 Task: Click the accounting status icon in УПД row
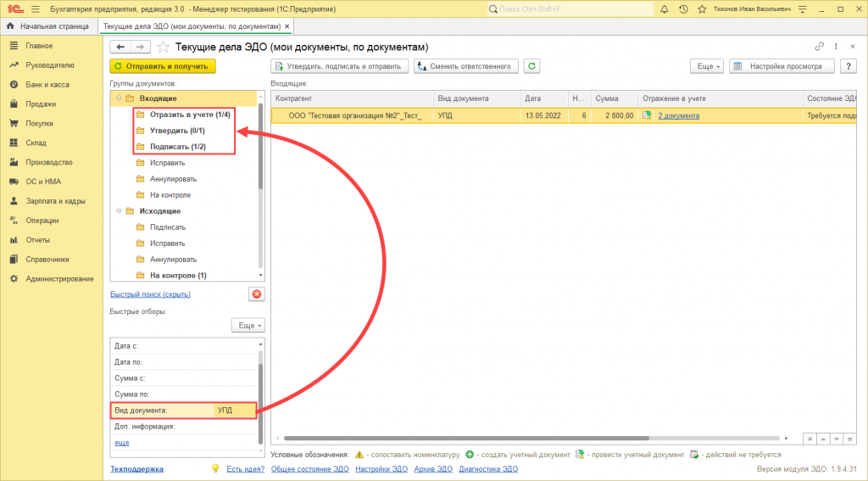647,115
